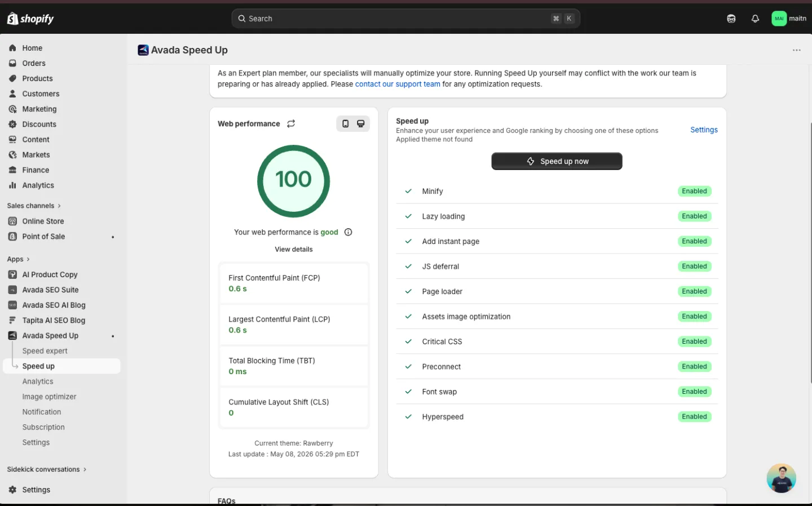Expand Sidekick conversations section
Image resolution: width=812 pixels, height=506 pixels.
[x=47, y=469]
